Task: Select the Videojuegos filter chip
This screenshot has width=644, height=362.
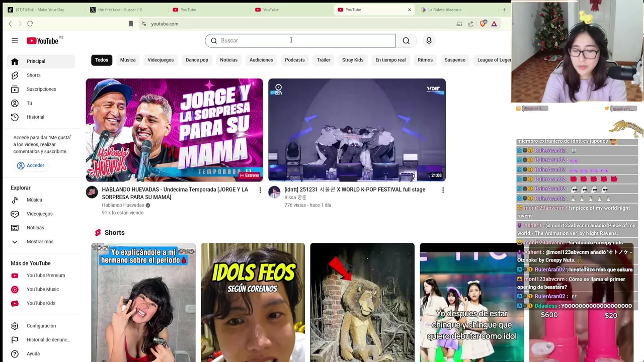Action: tap(160, 60)
